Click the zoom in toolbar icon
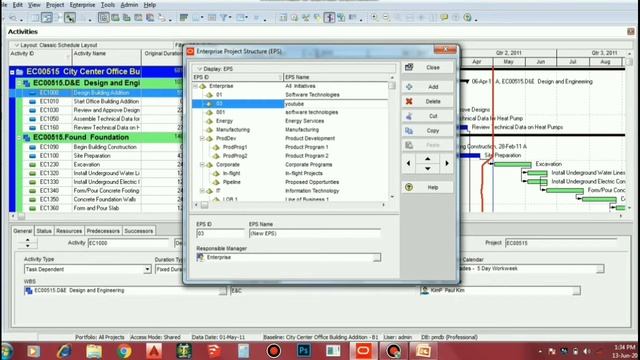 pyautogui.click(x=374, y=18)
